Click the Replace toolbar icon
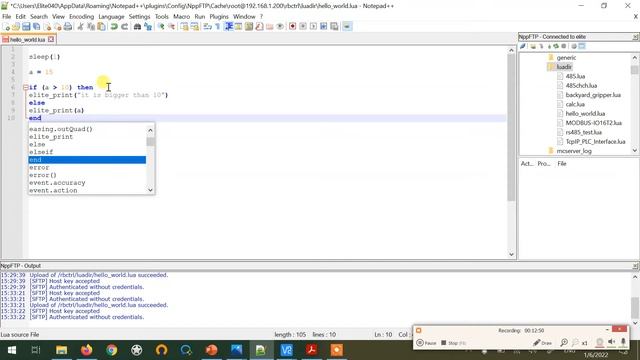Image resolution: width=640 pixels, height=360 pixels. [x=148, y=27]
